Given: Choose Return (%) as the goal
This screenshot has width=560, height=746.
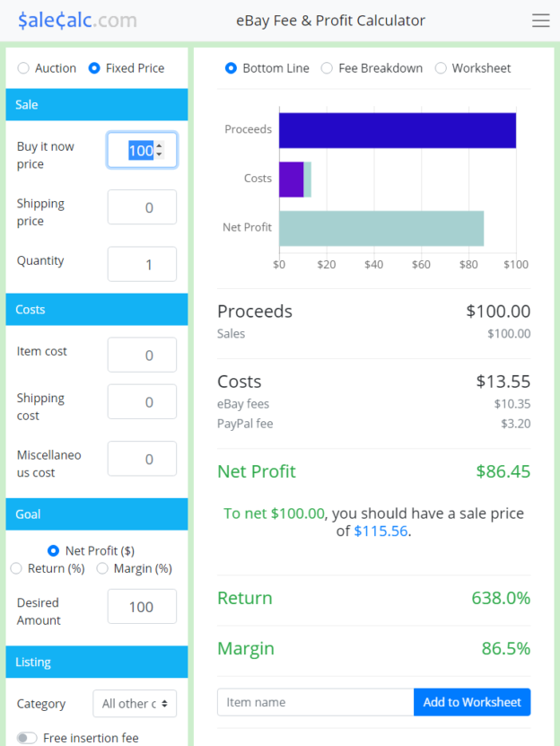Looking at the screenshot, I should 15,568.
